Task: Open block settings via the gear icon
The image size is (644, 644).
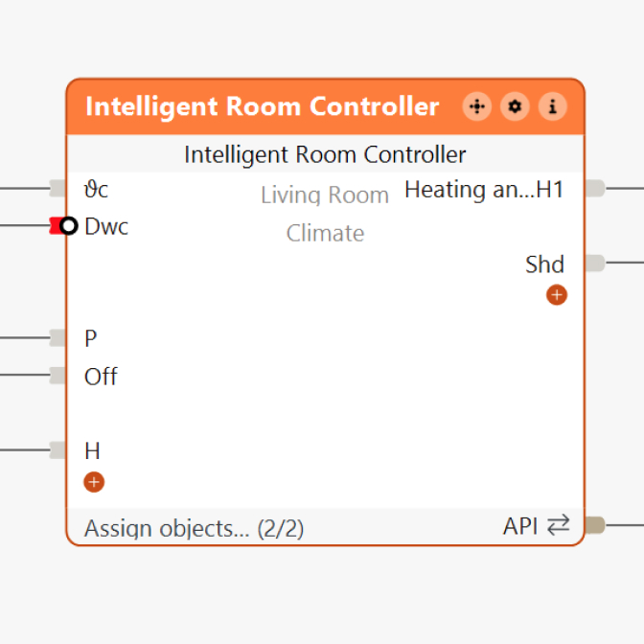Action: point(515,106)
